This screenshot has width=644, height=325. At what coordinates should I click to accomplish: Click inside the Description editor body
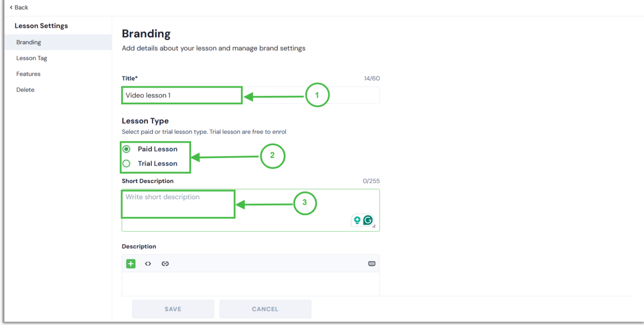(x=250, y=284)
